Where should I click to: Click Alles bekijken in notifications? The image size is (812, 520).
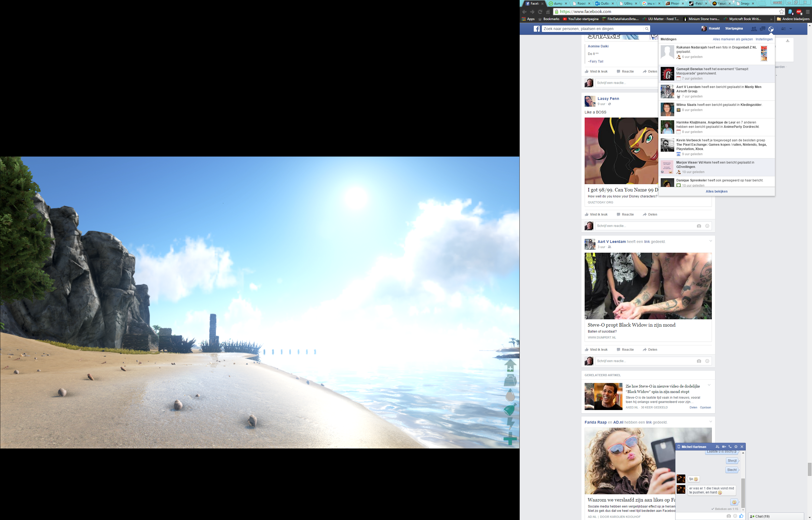click(716, 191)
